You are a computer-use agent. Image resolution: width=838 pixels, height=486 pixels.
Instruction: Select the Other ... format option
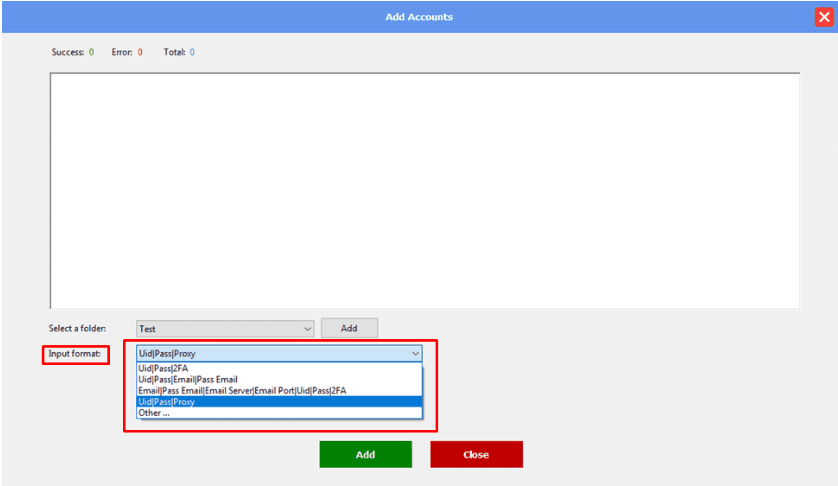click(280, 413)
